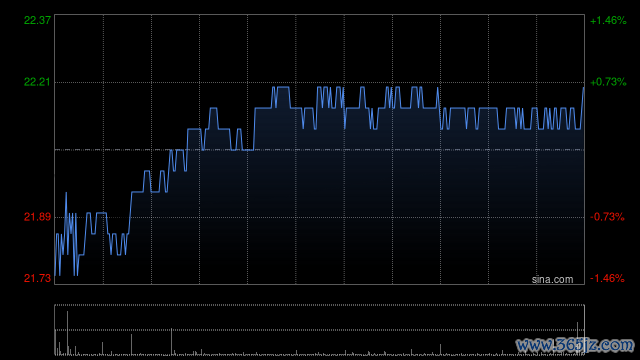Click the sina.com source label
The image size is (640, 360).
[552, 280]
